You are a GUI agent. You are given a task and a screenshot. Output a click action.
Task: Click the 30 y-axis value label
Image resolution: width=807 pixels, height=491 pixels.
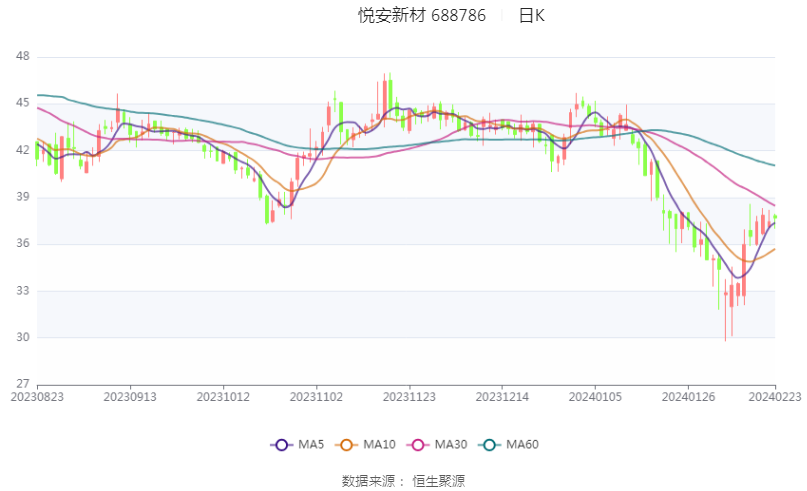pyautogui.click(x=23, y=337)
